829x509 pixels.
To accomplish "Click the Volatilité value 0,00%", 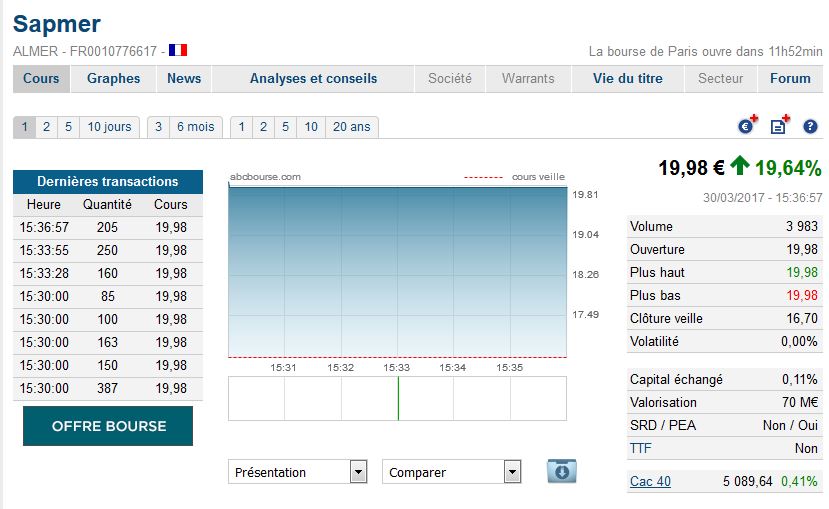I will click(x=799, y=341).
